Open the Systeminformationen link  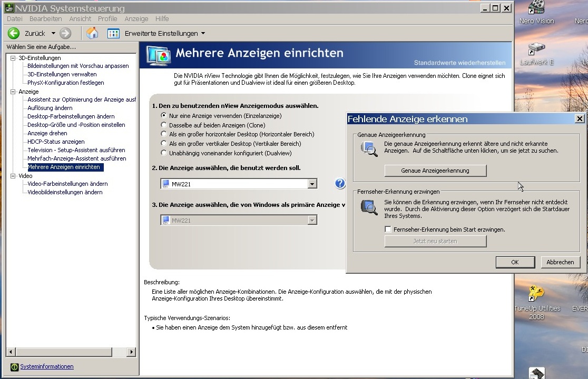(47, 367)
